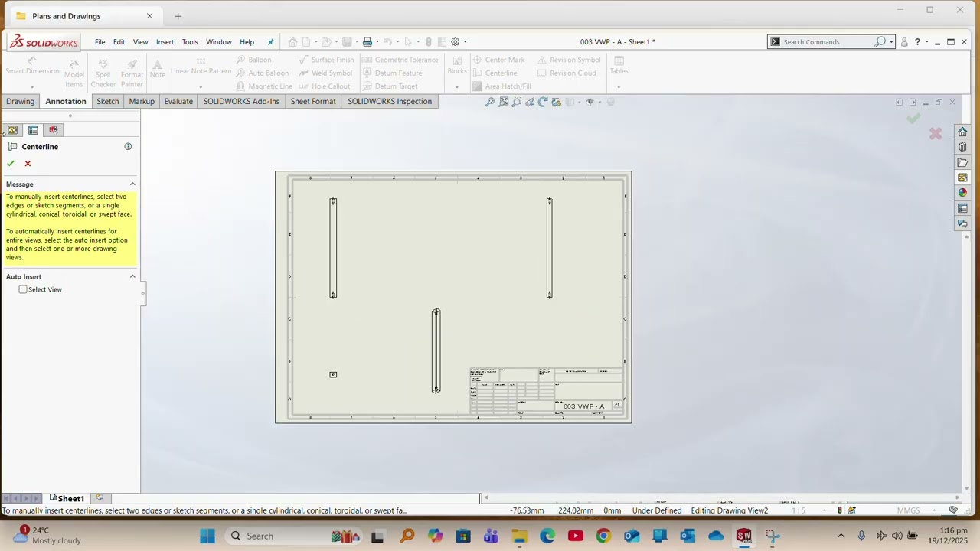Show hidden system tray icons chevron
Image resolution: width=980 pixels, height=551 pixels.
841,536
